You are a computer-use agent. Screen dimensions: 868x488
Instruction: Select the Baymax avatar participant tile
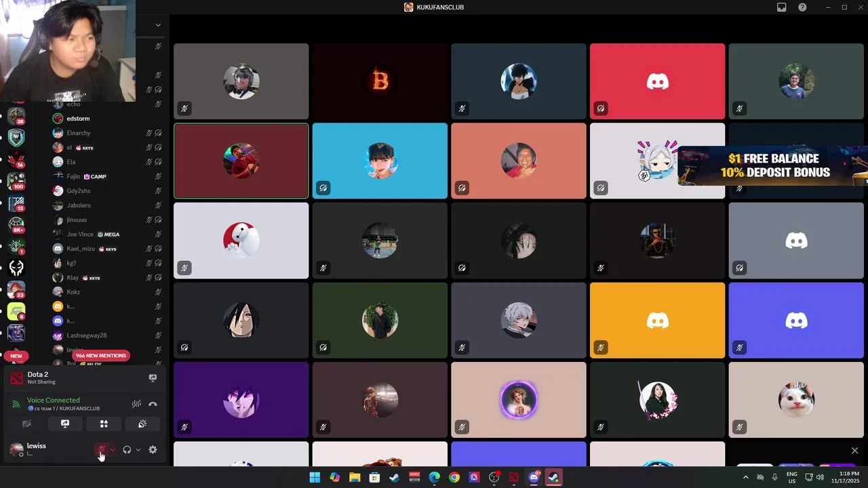(x=241, y=240)
